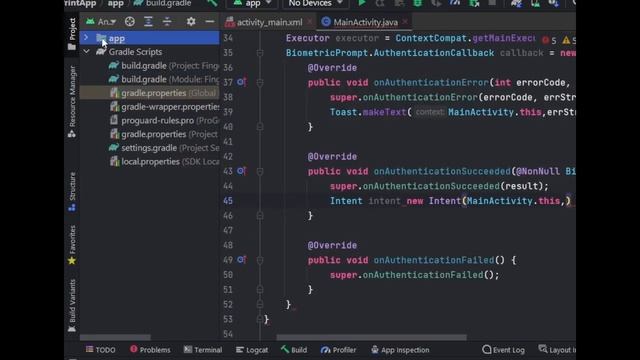Click line number 41 in gutter
The image size is (640, 360).
(228, 142)
